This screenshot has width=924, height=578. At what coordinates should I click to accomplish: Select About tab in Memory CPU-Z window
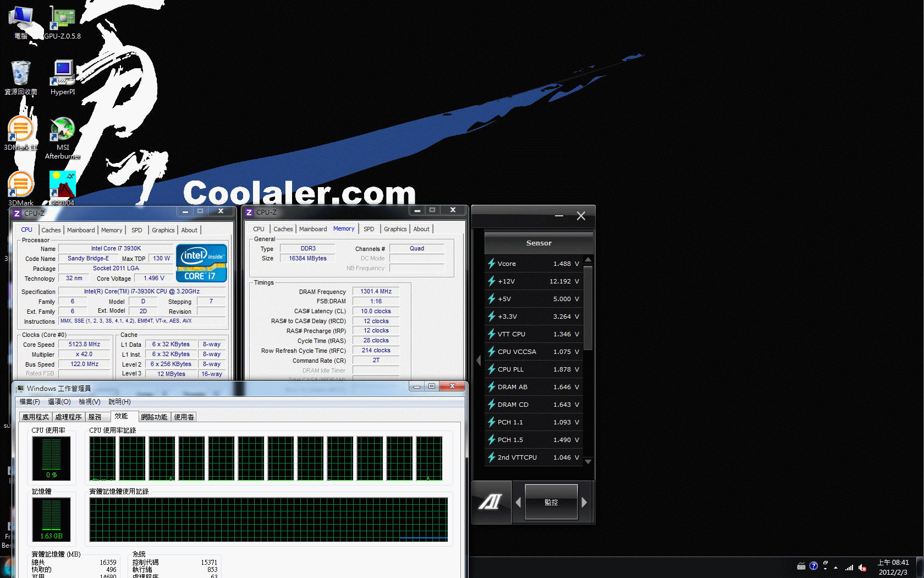pyautogui.click(x=421, y=229)
